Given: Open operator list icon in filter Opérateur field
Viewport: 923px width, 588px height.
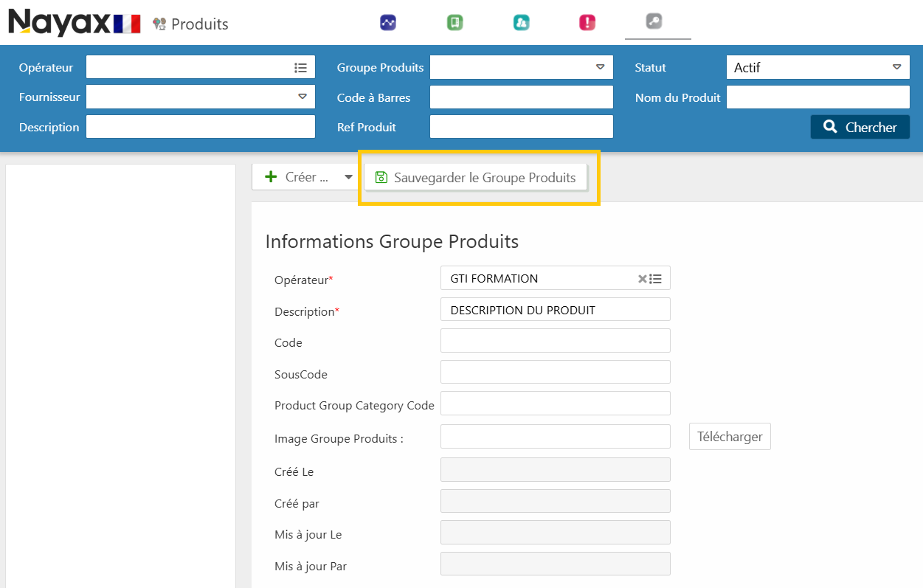Looking at the screenshot, I should pyautogui.click(x=300, y=67).
